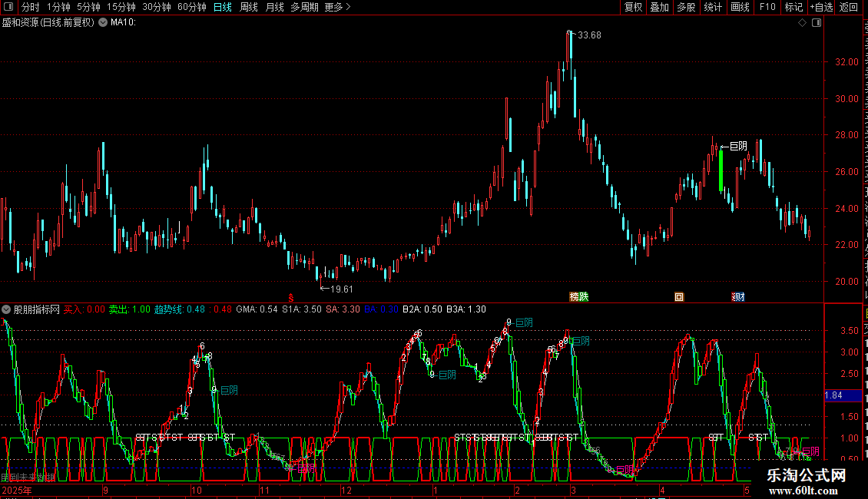The width and height of the screenshot is (868, 499).
Task: Click the blue 1.84 axis value box
Action: click(843, 395)
